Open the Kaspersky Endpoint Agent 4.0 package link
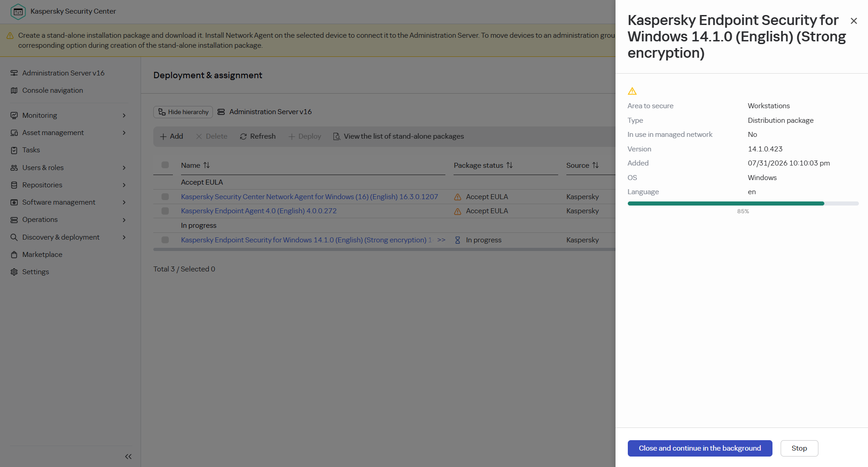The height and width of the screenshot is (467, 868). (x=259, y=211)
